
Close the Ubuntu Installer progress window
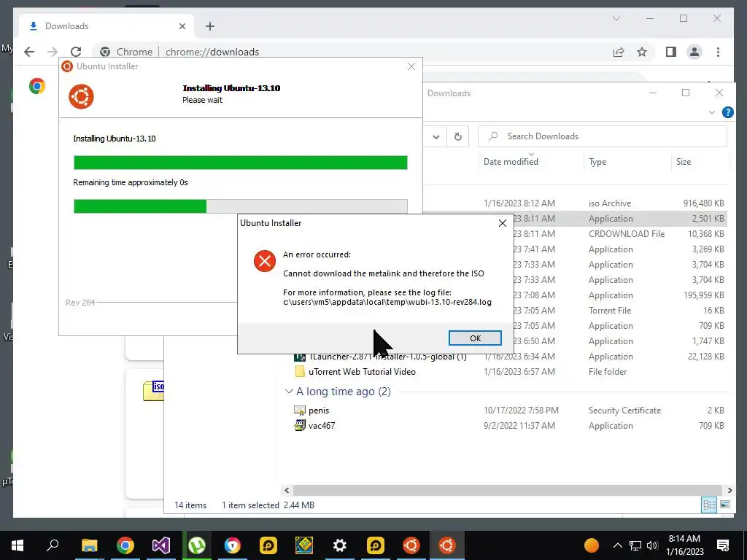click(411, 66)
